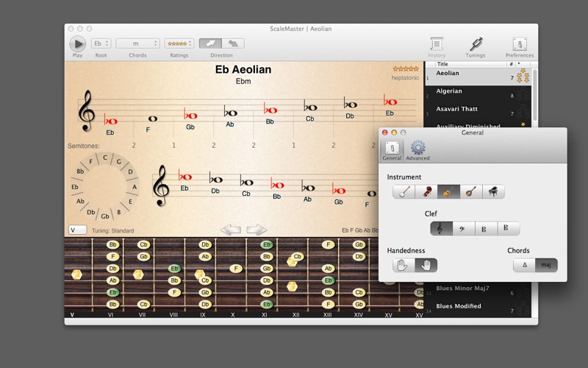Minimize the General preferences window
The image size is (588, 368).
(x=394, y=132)
